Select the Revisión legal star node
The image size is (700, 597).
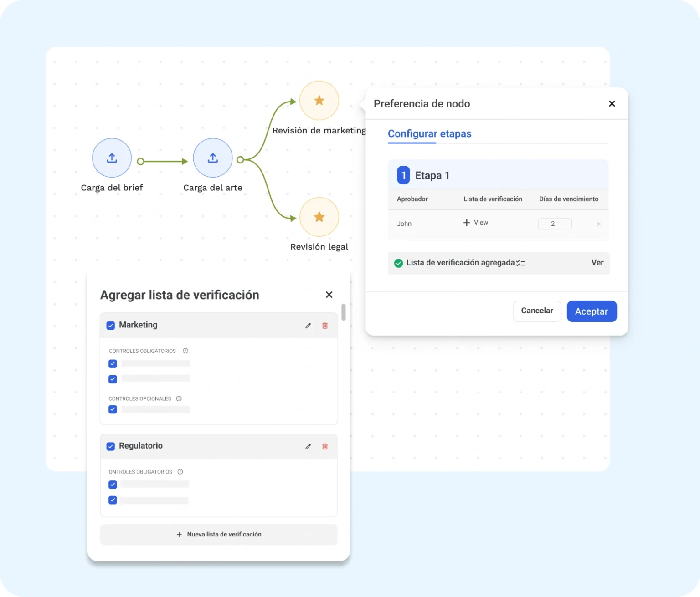click(x=319, y=217)
